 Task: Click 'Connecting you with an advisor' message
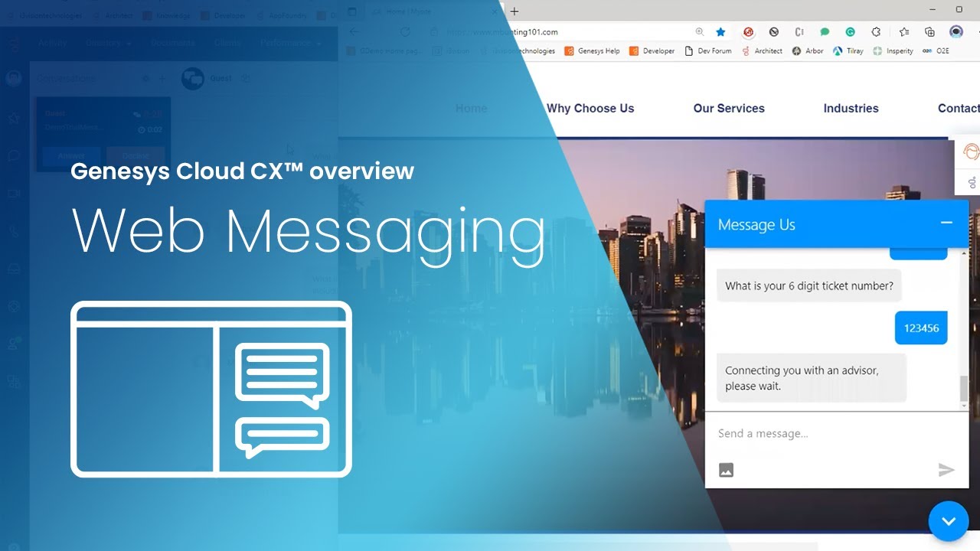(812, 378)
